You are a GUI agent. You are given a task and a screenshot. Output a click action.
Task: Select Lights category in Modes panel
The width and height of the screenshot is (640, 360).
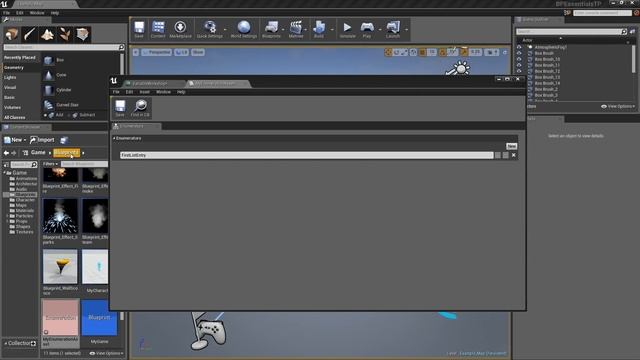pyautogui.click(x=10, y=78)
